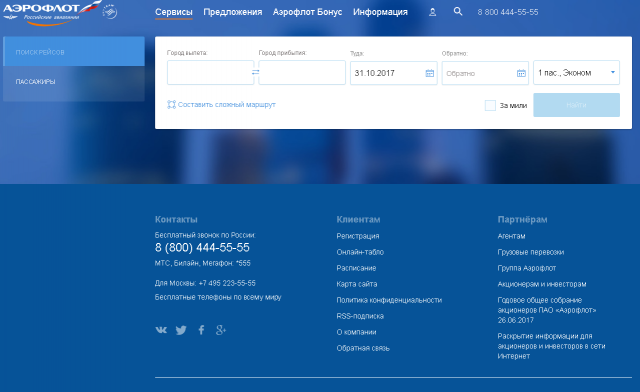Focus the Город прибытия input field
The image size is (640, 392).
[x=302, y=73]
